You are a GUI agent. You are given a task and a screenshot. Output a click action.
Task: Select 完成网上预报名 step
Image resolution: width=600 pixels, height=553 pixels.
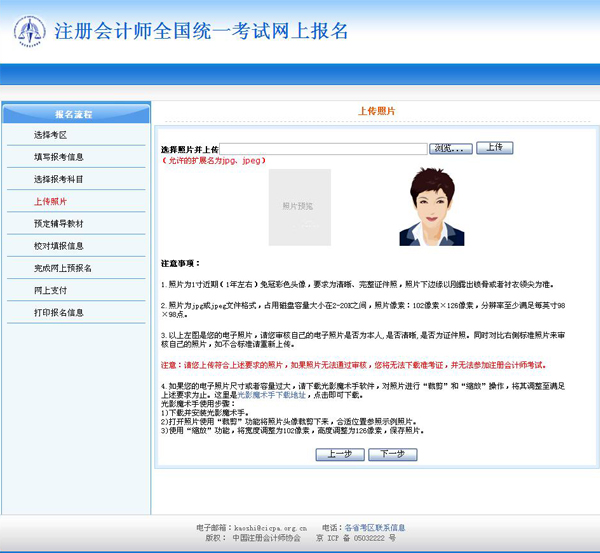[63, 268]
